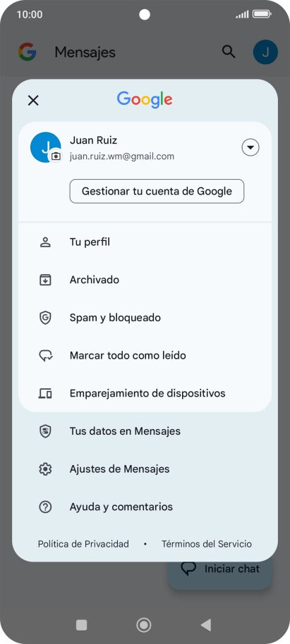The width and height of the screenshot is (290, 644).
Task: Open Emparejamiento de dispositivos devices icon
Action: click(45, 393)
